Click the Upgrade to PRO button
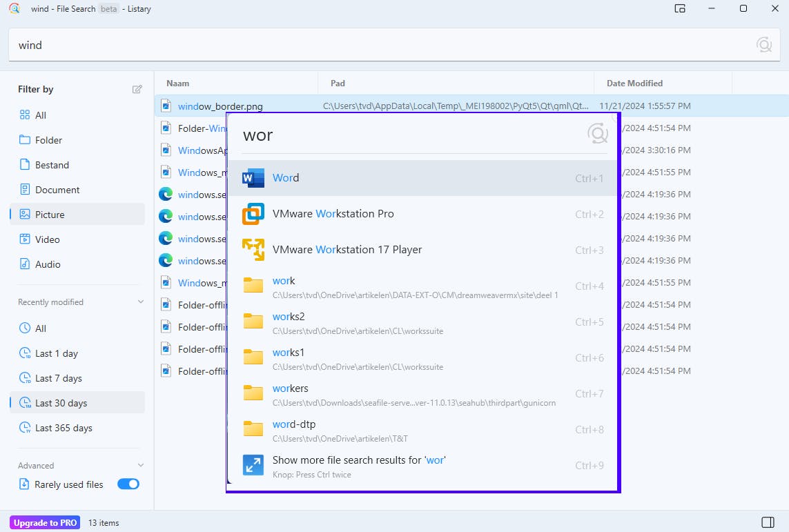The image size is (789, 532). pos(45,522)
